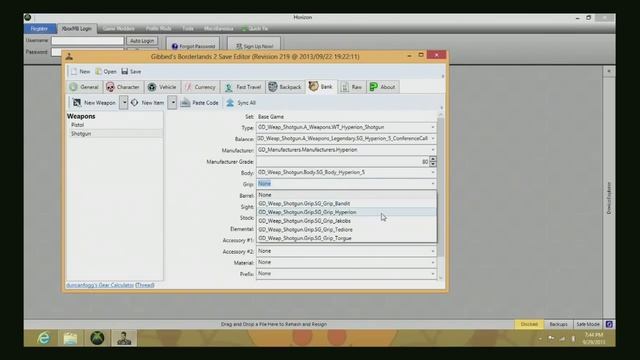Switch to the Backpack tab
This screenshot has width=640, height=360.
285,87
